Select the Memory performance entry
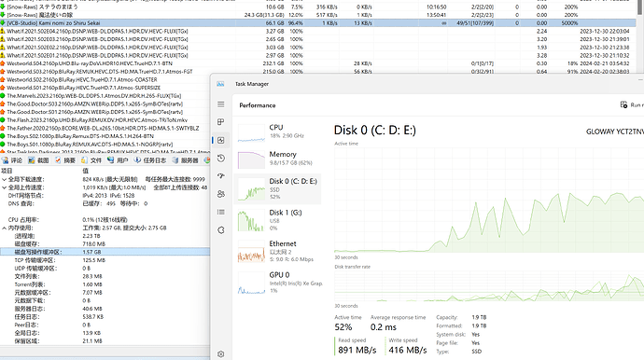The width and height of the screenshot is (644, 360). (277, 159)
